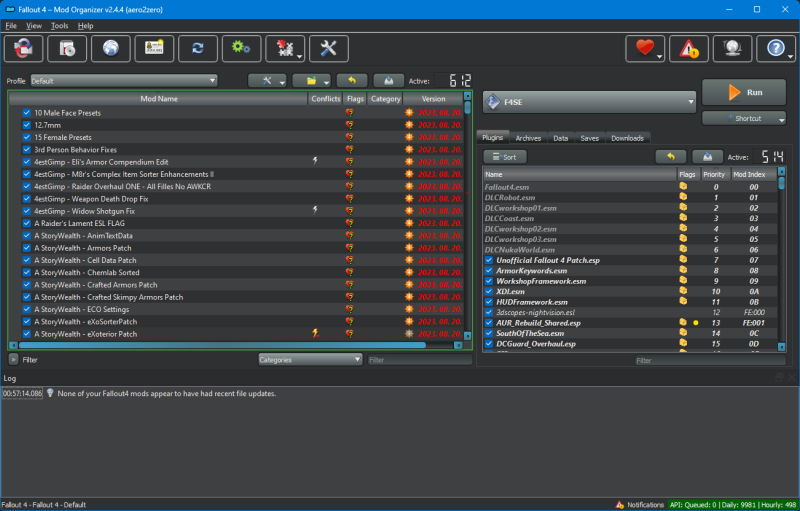Sort plugins by Priority column header

click(x=714, y=174)
